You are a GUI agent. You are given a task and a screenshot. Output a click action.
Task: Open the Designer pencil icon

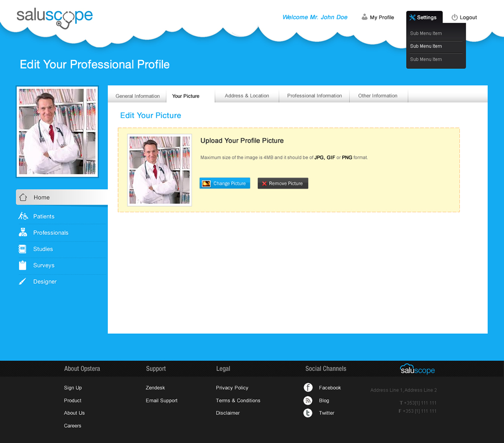(x=23, y=281)
